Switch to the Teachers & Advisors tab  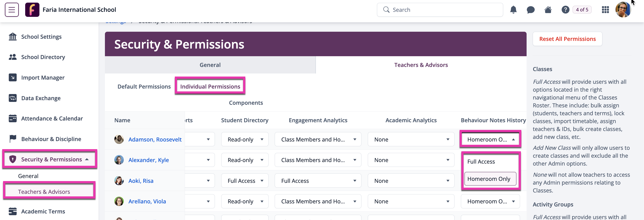click(421, 65)
